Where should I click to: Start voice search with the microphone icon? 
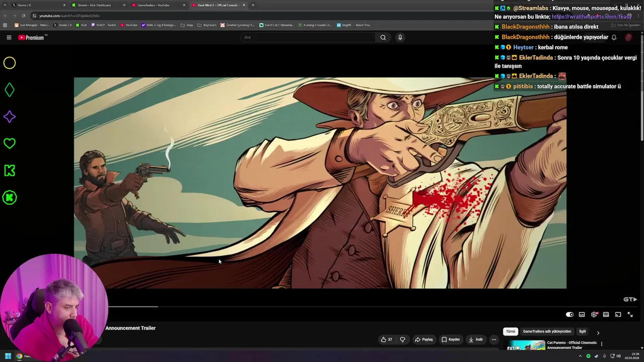pos(400,37)
